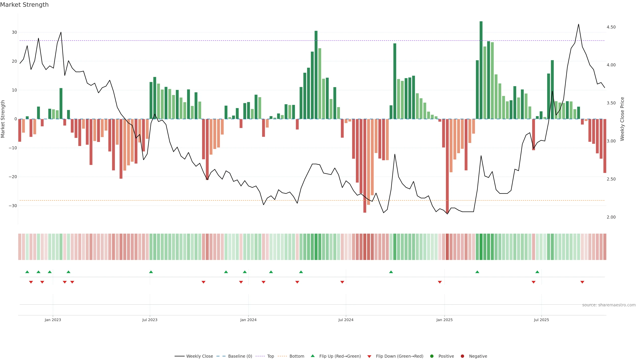Image resolution: width=644 pixels, height=362 pixels.
Task: Click the darkest green heatmap strip cell
Action: pos(481,247)
